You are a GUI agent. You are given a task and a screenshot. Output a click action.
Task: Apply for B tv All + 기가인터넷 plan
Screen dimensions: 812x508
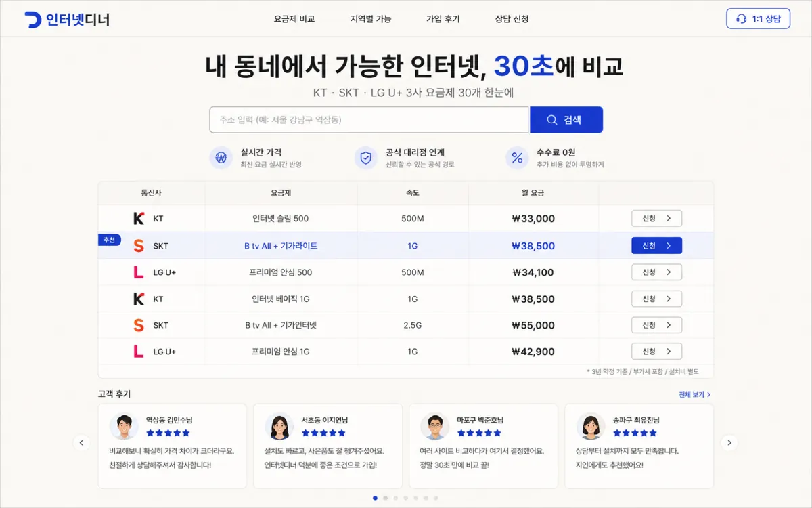(x=656, y=325)
